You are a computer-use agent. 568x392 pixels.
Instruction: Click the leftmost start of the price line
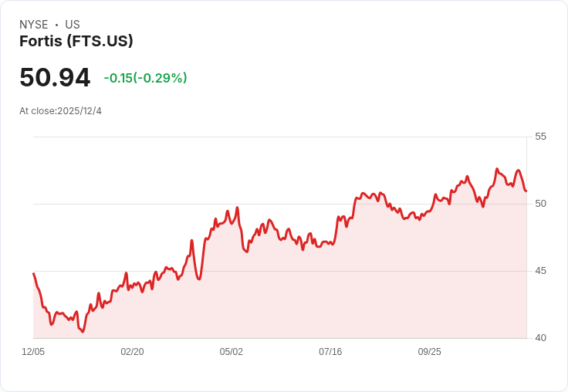click(x=34, y=274)
